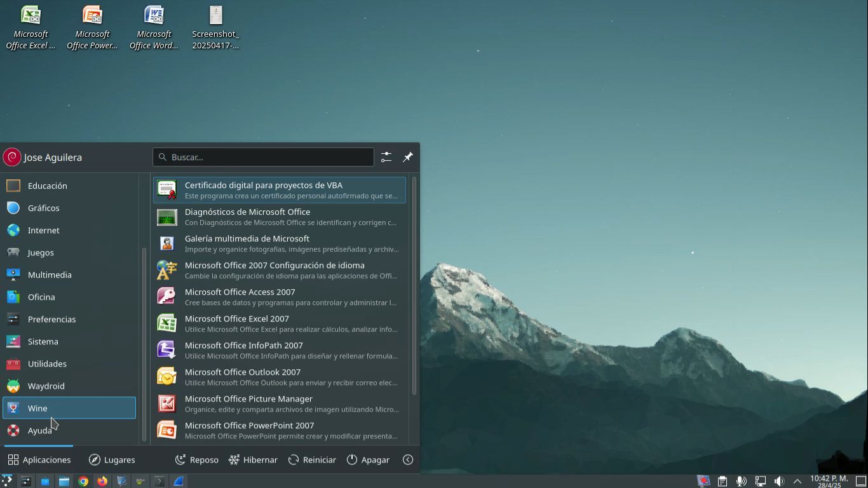The width and height of the screenshot is (868, 488).
Task: Pin the application launcher open
Action: 408,157
